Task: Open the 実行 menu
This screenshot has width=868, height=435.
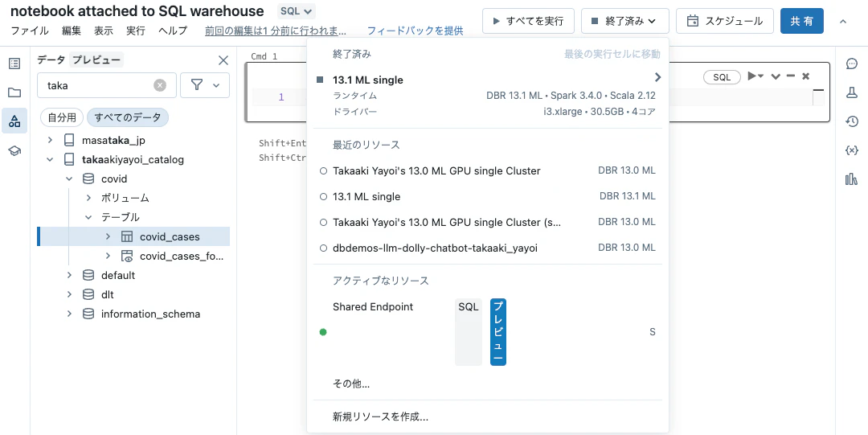Action: point(136,31)
